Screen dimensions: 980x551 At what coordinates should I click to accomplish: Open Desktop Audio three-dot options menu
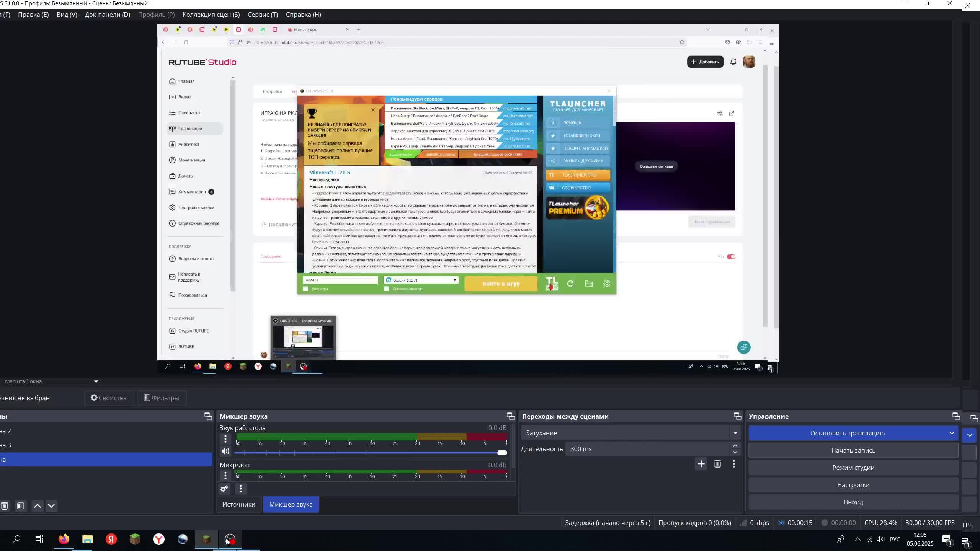tap(225, 439)
